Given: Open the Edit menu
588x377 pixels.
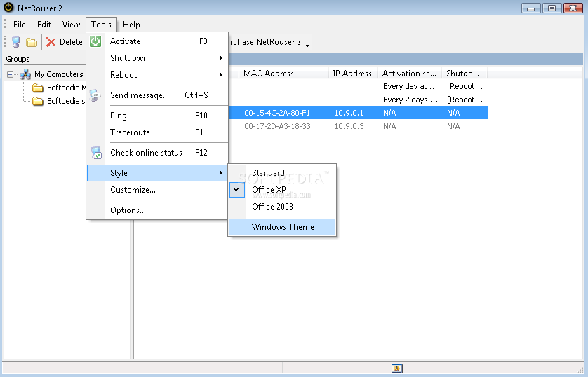Looking at the screenshot, I should [x=44, y=25].
